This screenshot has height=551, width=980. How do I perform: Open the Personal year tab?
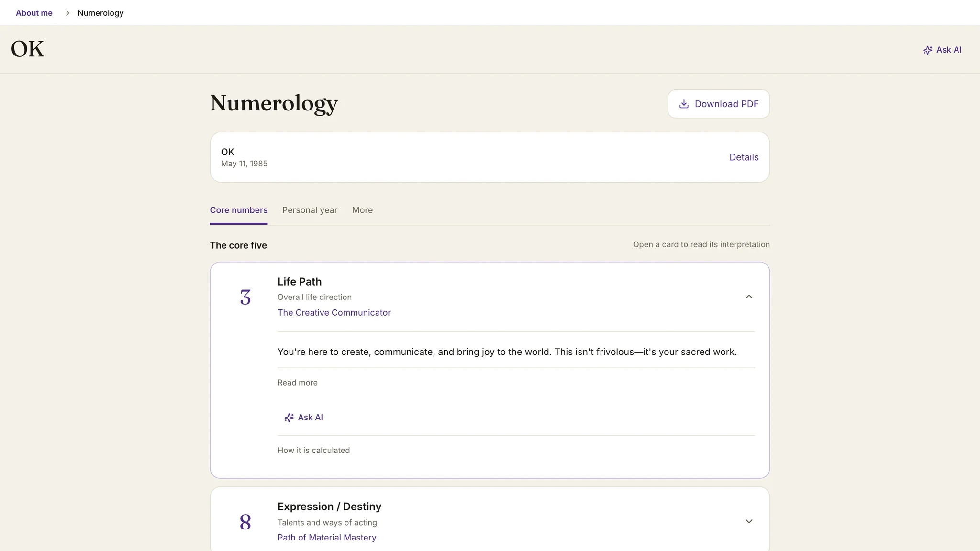click(310, 210)
